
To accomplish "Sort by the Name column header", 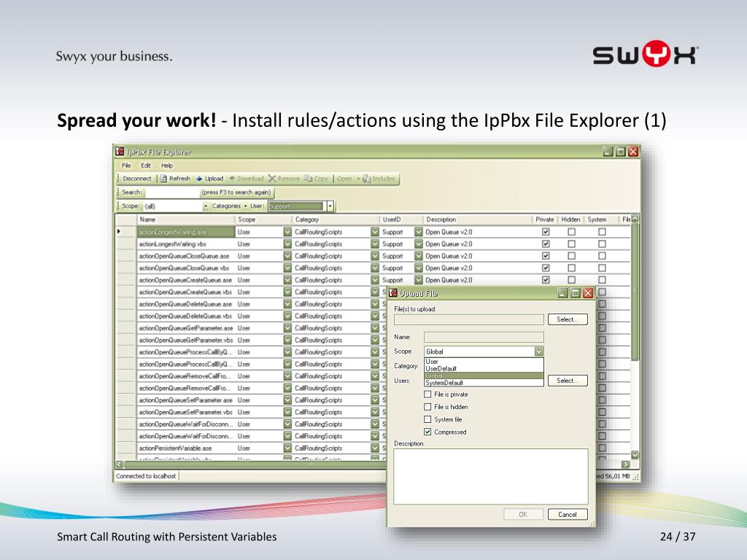I will pos(186,219).
